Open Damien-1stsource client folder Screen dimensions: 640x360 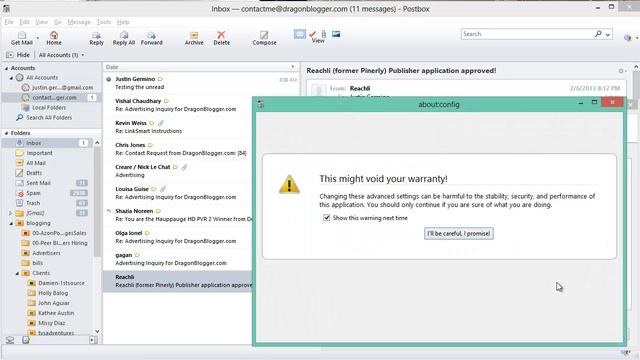point(61,283)
